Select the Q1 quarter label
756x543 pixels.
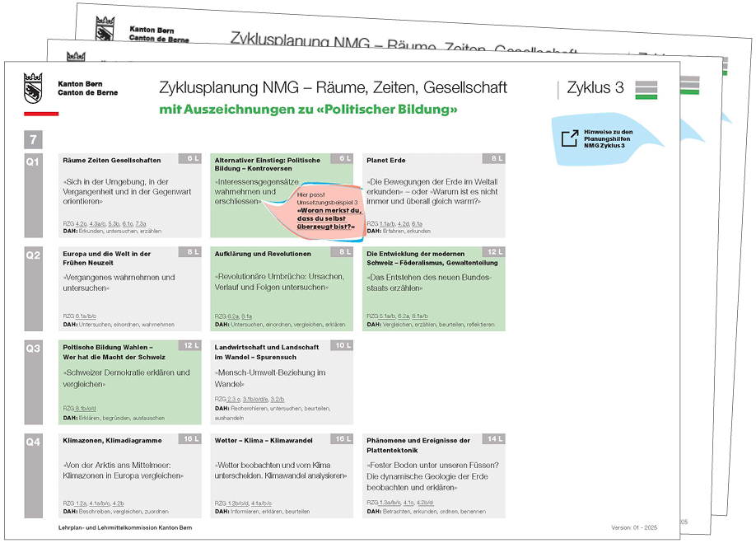point(32,161)
